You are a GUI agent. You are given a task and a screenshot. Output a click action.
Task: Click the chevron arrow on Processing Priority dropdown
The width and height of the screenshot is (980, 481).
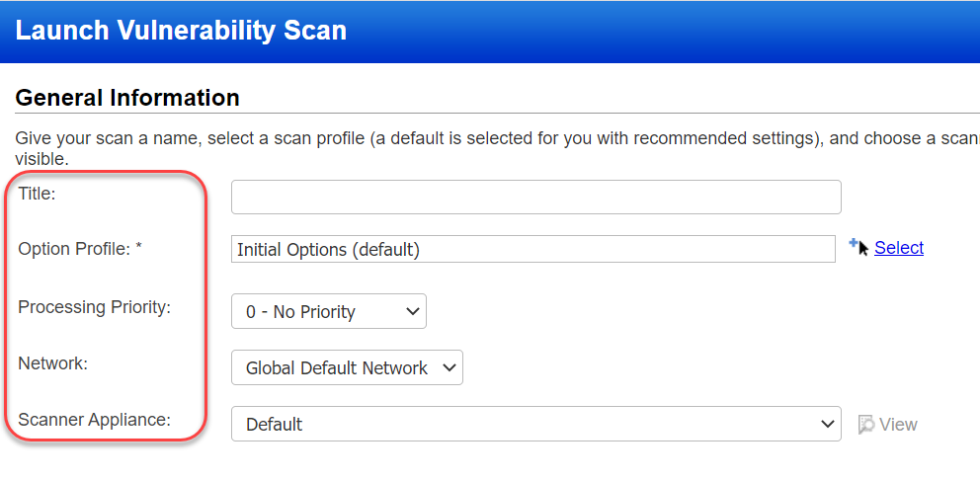tap(413, 312)
